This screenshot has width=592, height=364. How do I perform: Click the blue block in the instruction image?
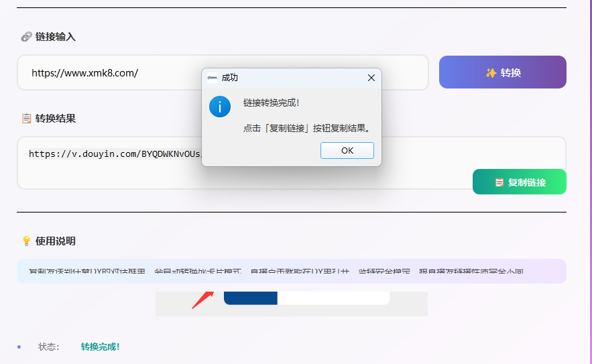point(250,298)
